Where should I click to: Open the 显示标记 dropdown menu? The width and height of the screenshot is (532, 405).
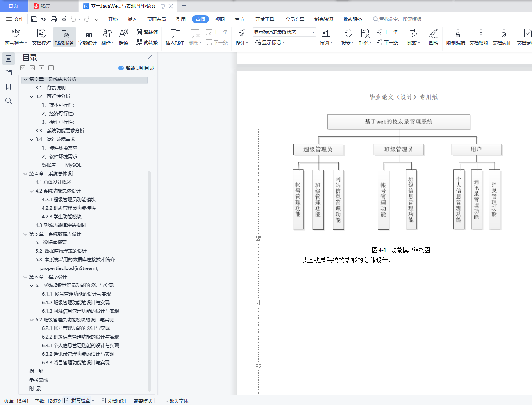[270, 42]
